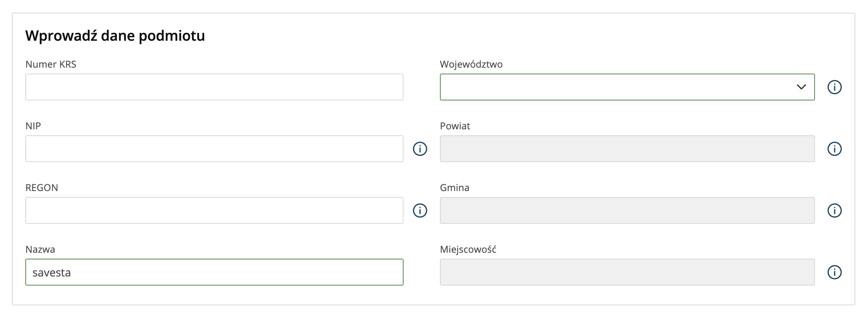Open the REGON field info icon
The image size is (868, 318).
pos(420,210)
